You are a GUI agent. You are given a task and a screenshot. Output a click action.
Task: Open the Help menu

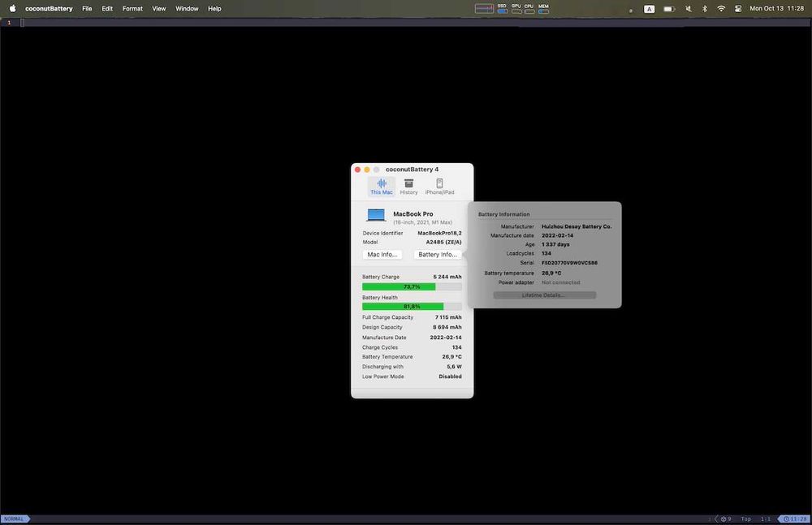(214, 8)
